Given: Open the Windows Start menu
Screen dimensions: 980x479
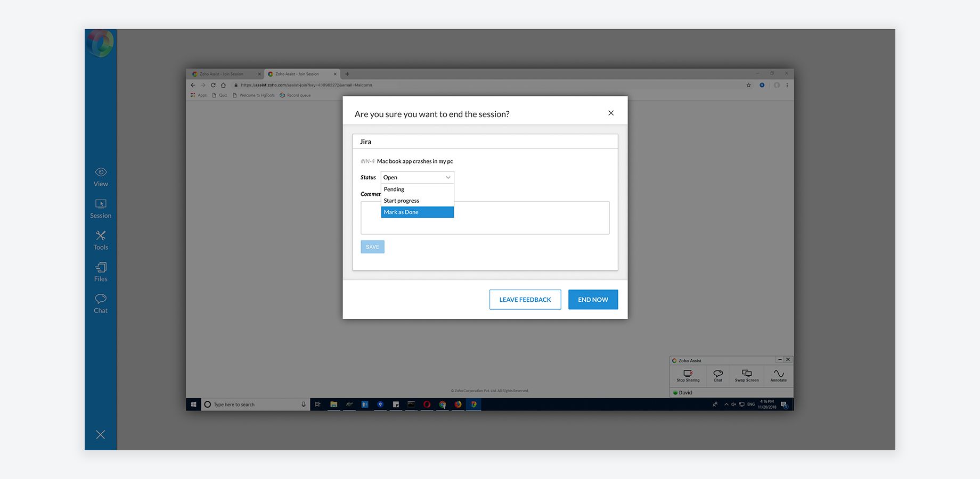Looking at the screenshot, I should 193,404.
